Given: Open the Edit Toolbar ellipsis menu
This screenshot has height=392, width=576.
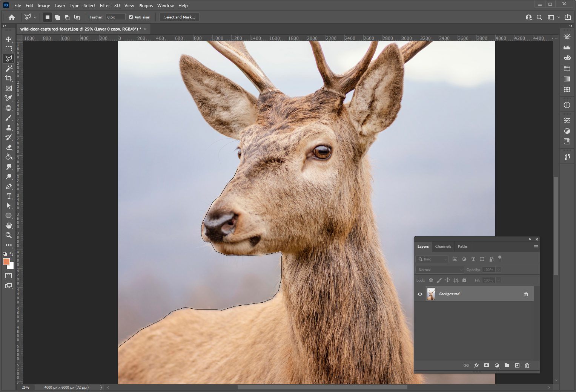Looking at the screenshot, I should click(9, 245).
